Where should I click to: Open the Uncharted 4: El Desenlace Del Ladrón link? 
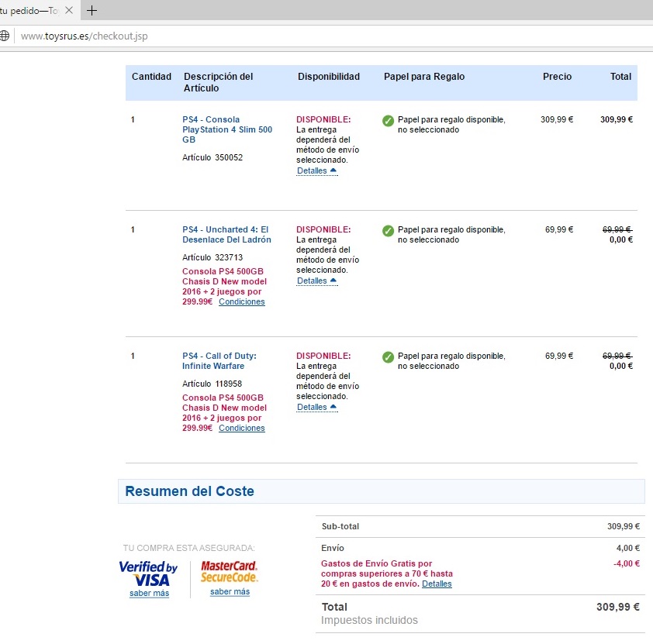[x=226, y=235]
